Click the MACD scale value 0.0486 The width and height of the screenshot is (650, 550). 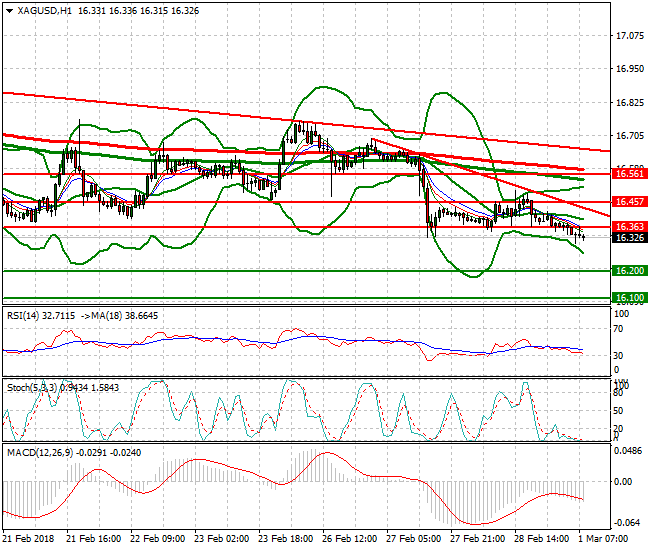coord(630,451)
